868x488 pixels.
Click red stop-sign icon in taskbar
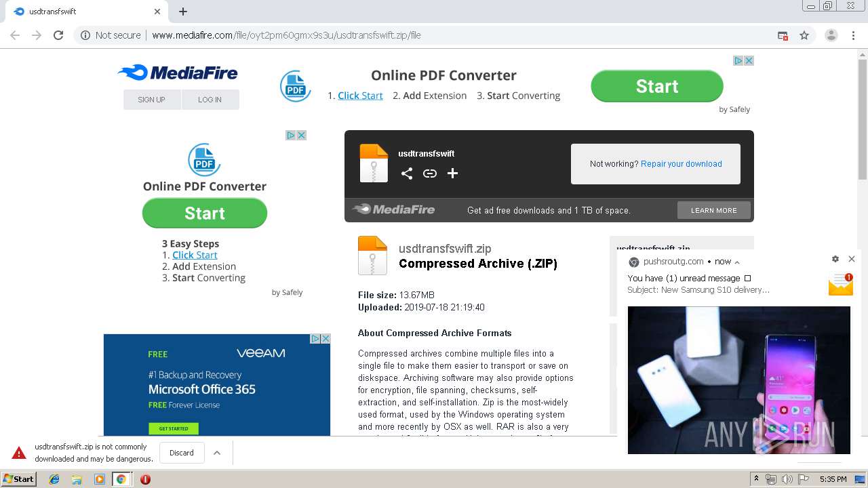[x=145, y=479]
